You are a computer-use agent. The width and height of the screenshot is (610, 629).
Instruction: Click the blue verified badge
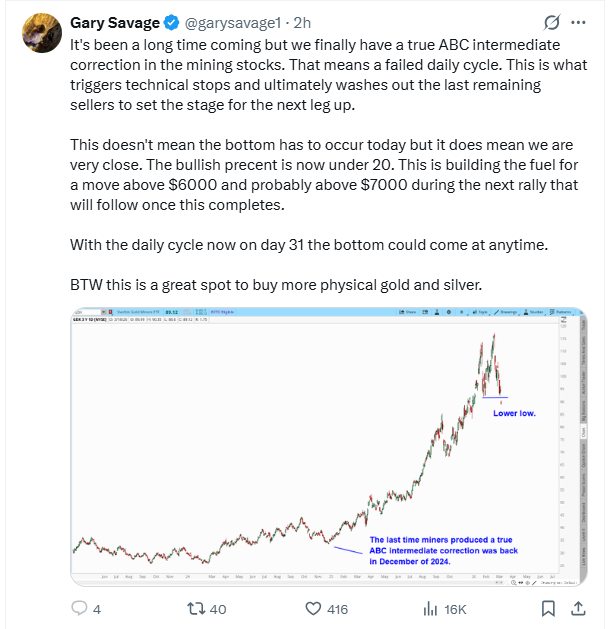coord(172,22)
